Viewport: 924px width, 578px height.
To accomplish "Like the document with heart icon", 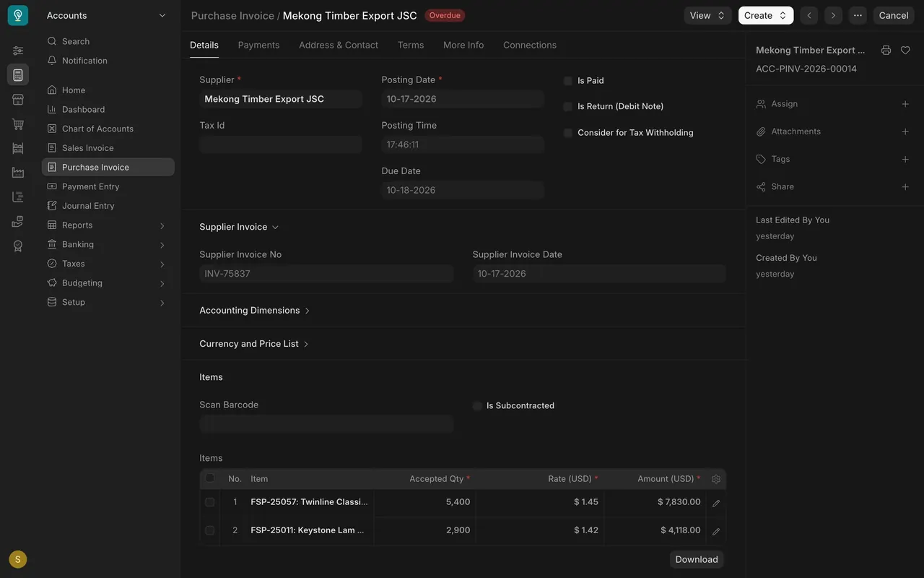I will coord(905,51).
